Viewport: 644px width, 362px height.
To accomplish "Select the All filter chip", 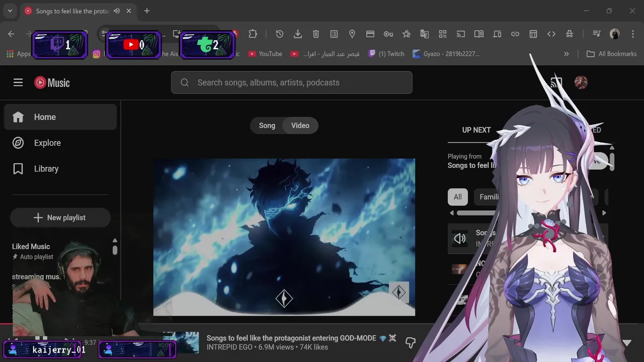I will [x=457, y=197].
